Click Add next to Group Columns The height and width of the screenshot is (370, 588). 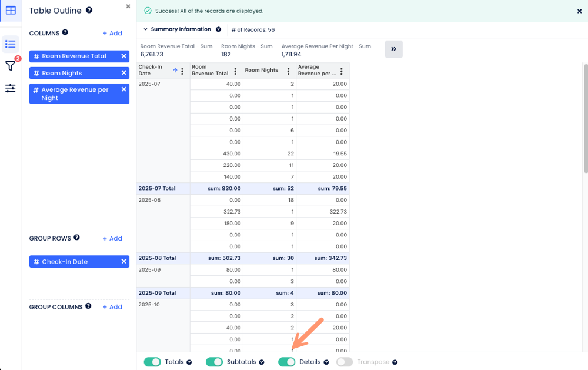pos(112,307)
